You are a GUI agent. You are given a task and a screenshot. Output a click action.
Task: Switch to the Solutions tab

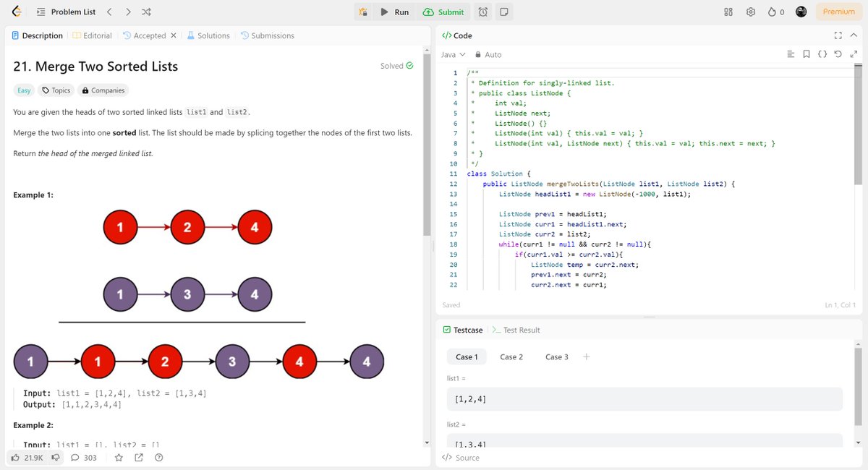click(208, 35)
